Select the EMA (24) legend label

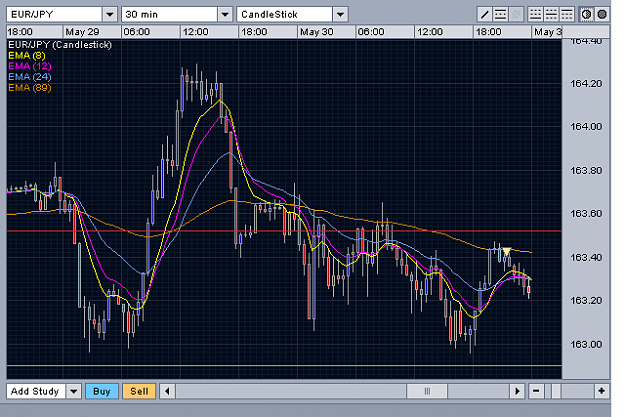tap(30, 77)
